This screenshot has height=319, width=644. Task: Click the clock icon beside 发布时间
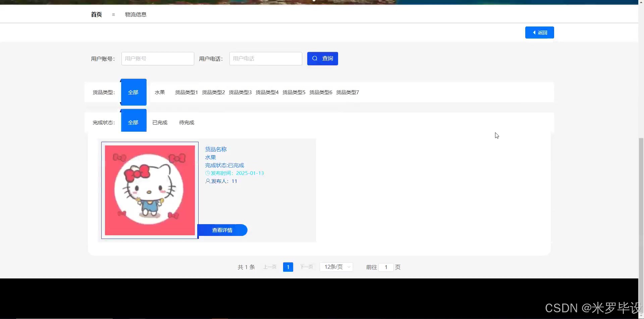click(208, 173)
